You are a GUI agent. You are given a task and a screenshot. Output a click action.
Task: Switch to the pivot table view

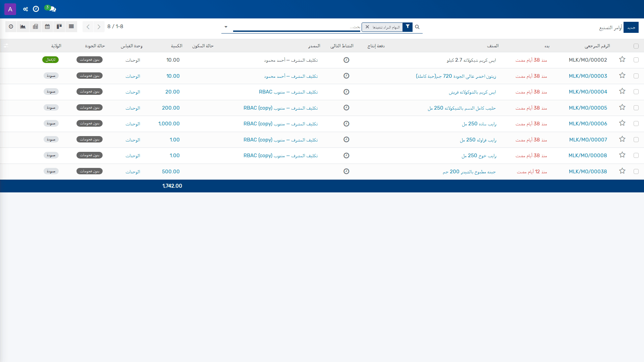point(35,26)
